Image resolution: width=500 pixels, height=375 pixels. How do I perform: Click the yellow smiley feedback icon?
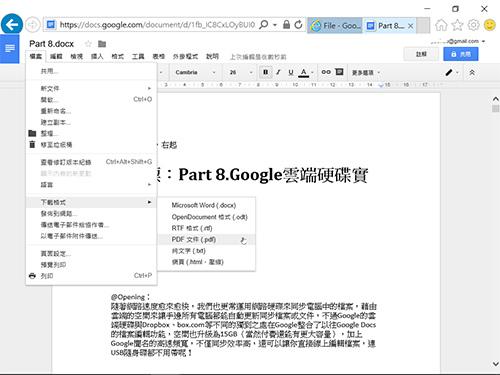click(489, 25)
